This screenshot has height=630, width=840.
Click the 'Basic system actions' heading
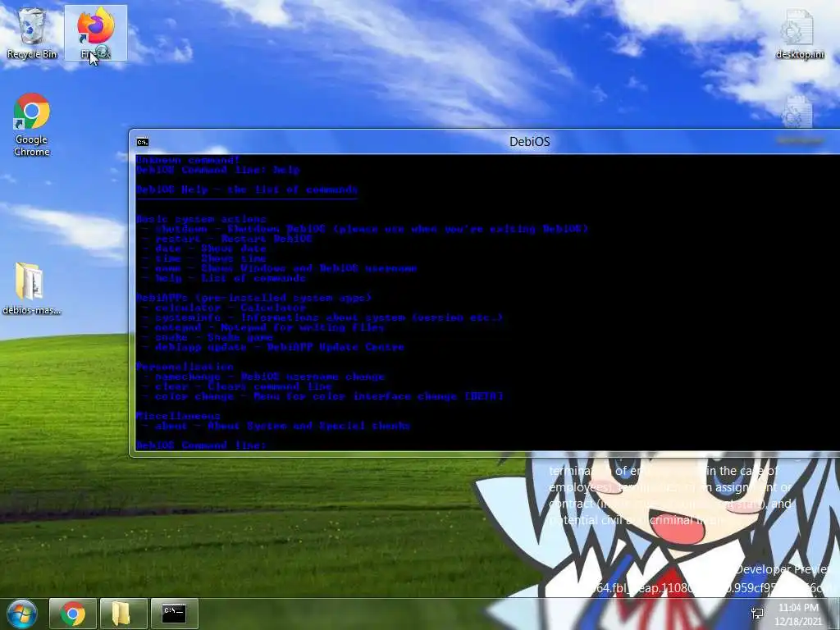201,219
